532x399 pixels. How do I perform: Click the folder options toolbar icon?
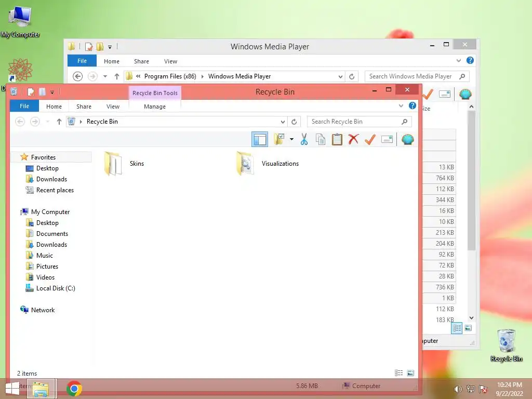tap(279, 139)
